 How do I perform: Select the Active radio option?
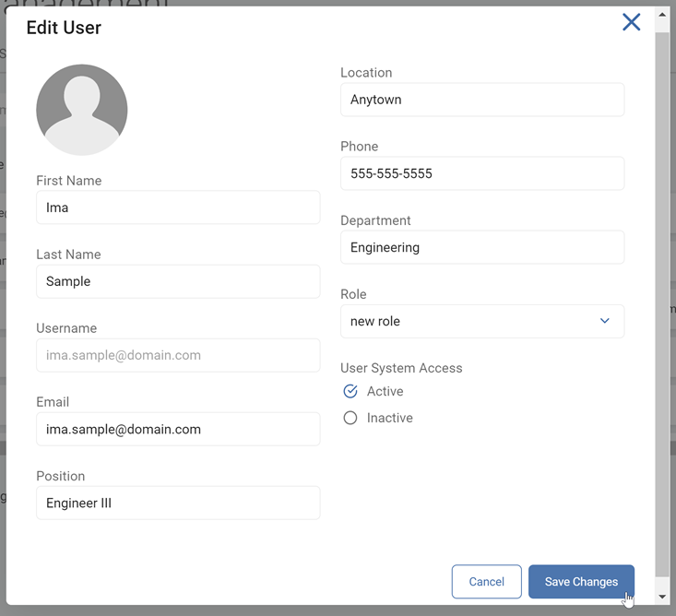[x=350, y=392]
